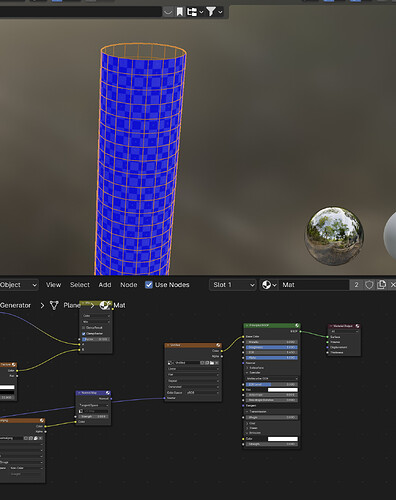Open the Node menu in the node editor

tap(129, 285)
